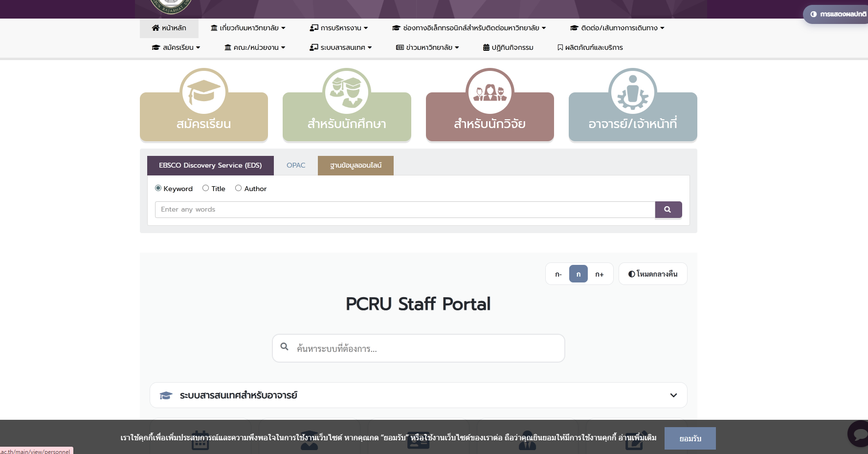This screenshot has height=454, width=868.
Task: Open the chat bubble icon
Action: [859, 433]
